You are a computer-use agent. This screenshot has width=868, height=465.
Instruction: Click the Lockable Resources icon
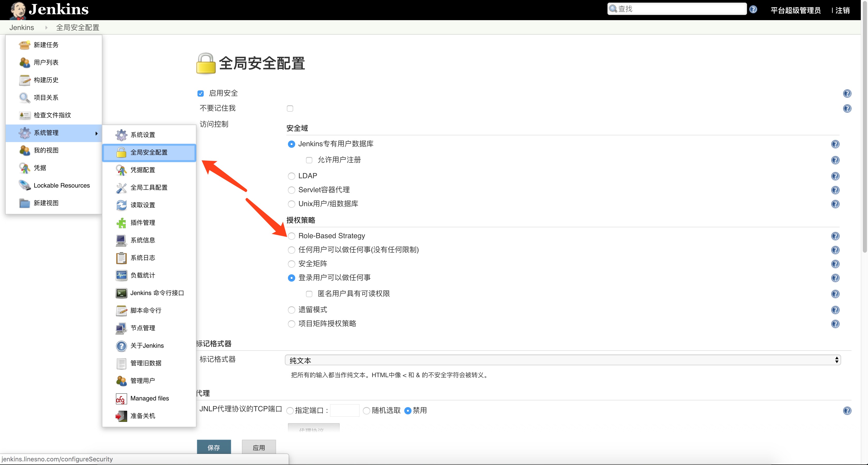24,185
